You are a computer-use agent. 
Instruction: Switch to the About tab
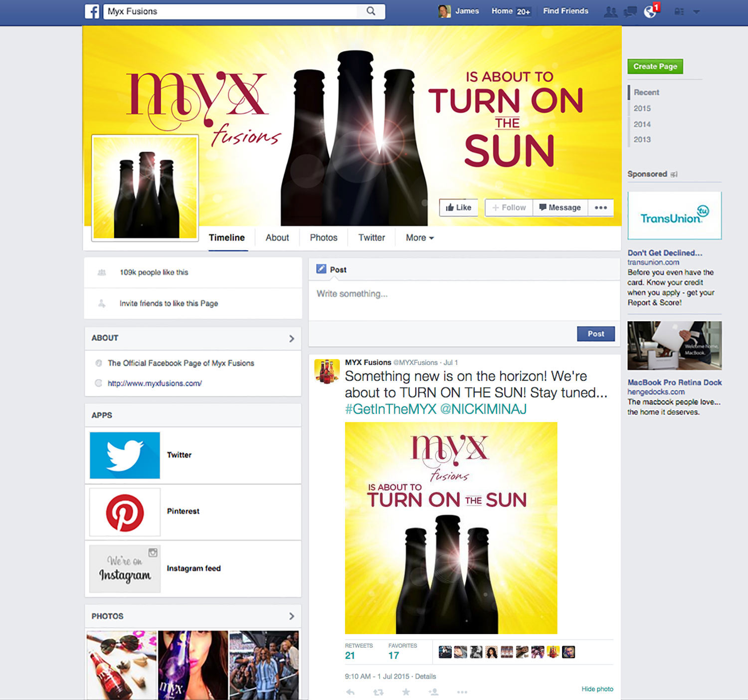tap(277, 238)
